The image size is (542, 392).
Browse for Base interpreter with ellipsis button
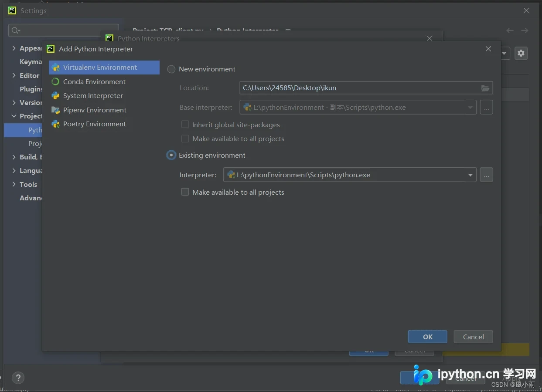[487, 107]
